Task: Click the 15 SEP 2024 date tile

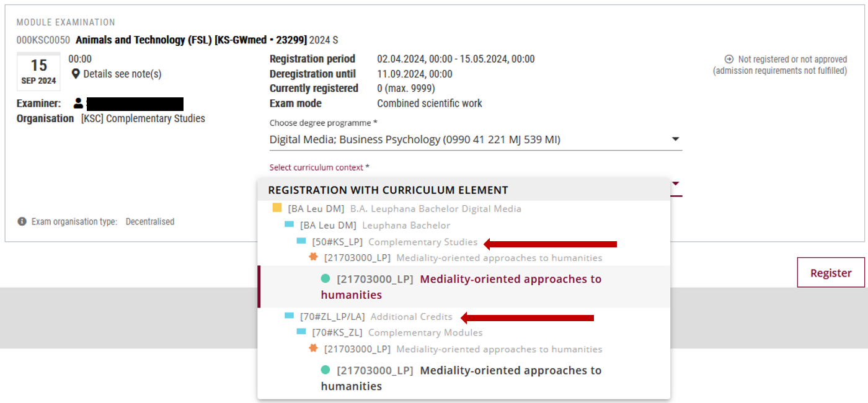Action: tap(38, 71)
